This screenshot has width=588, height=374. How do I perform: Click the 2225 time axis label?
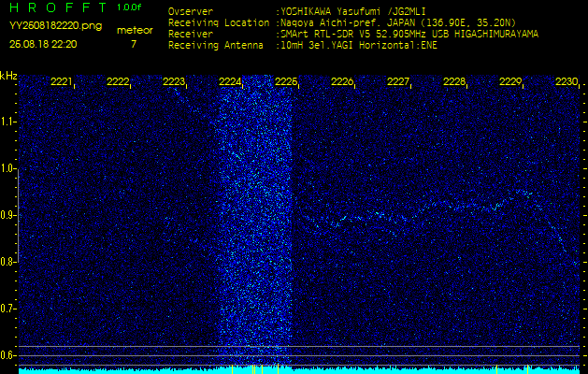click(286, 81)
